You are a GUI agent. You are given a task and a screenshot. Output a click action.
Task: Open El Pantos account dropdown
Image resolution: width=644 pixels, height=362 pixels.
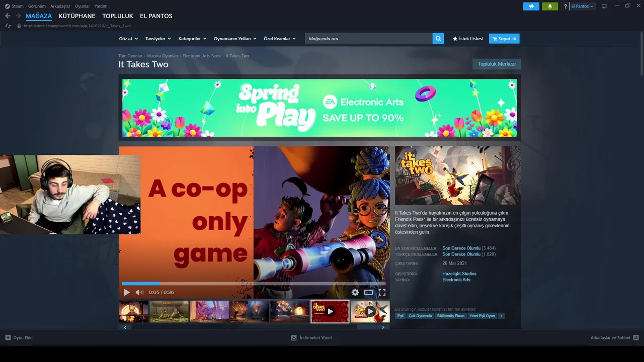click(x=583, y=6)
